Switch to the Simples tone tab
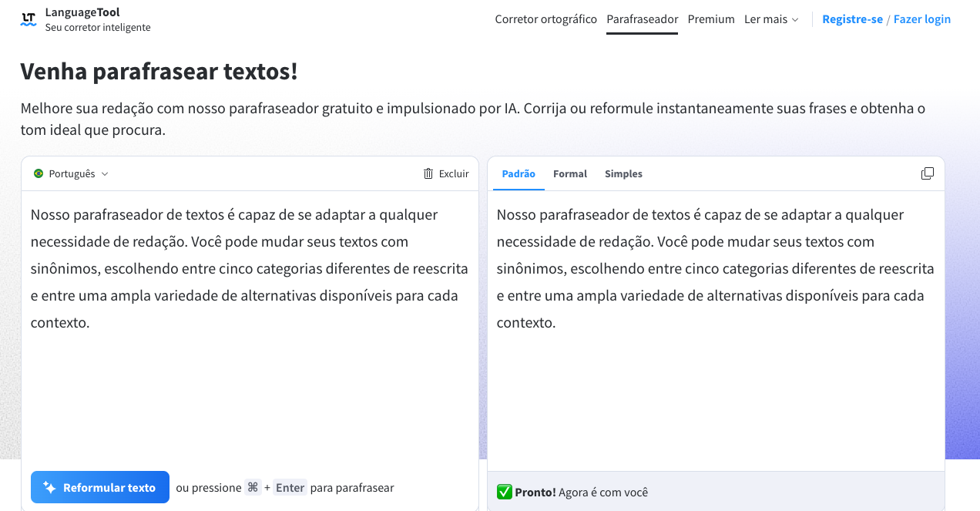The image size is (980, 511). 623,173
